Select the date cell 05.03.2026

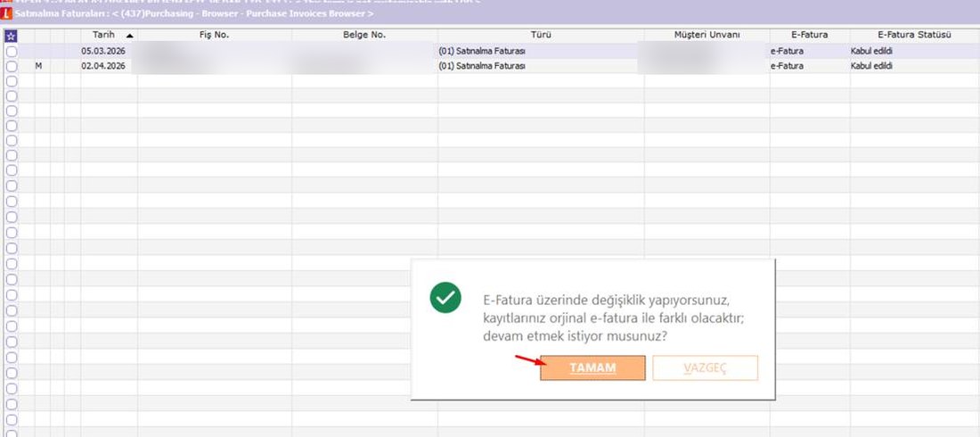[103, 52]
